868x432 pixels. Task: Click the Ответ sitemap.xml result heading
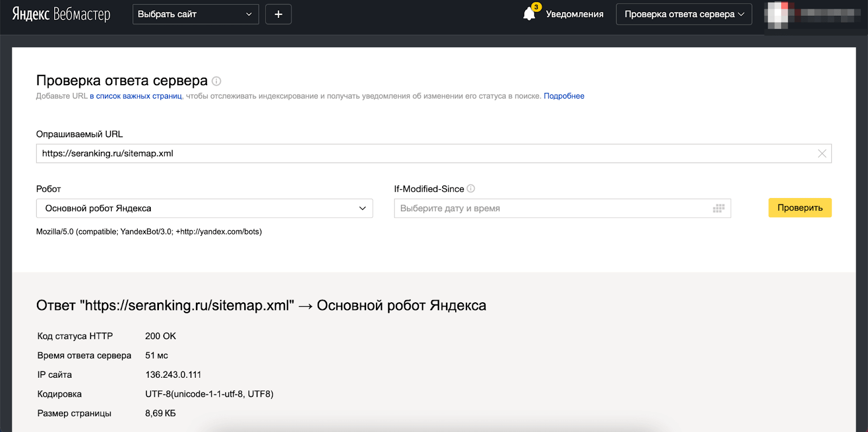point(261,305)
